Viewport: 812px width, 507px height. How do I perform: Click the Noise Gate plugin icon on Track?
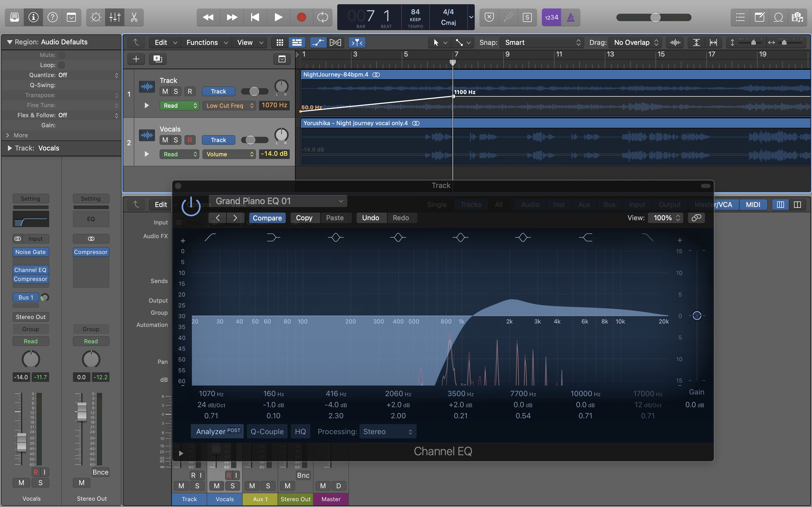(x=30, y=252)
